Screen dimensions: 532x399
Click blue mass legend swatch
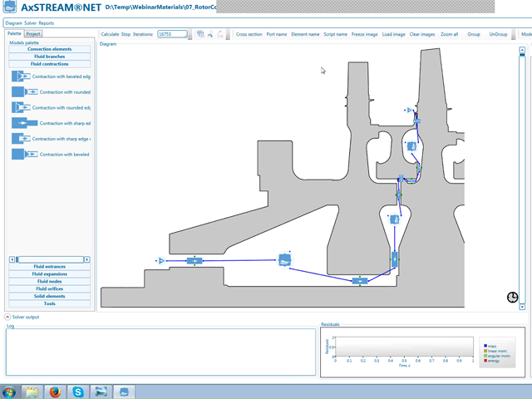pyautogui.click(x=485, y=346)
